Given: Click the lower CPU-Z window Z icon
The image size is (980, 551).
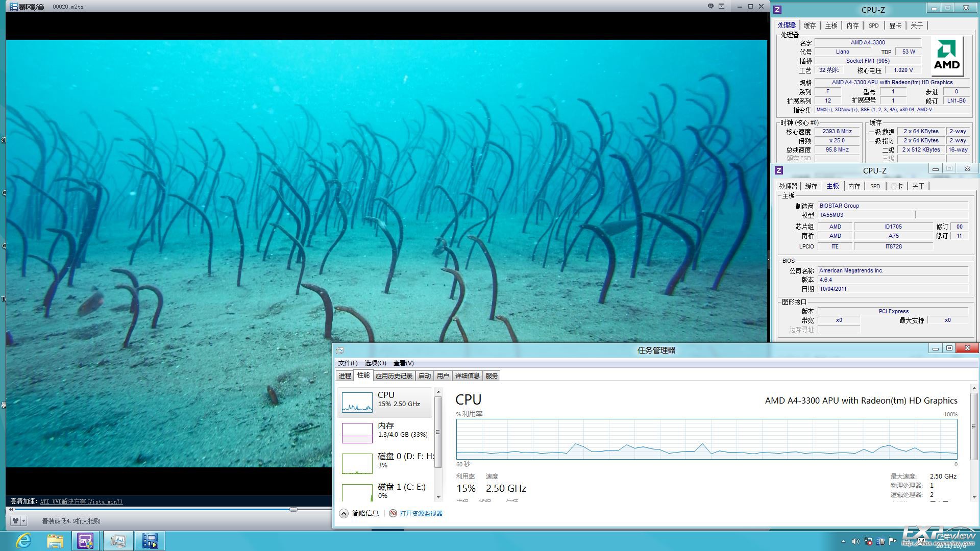Looking at the screenshot, I should 779,170.
